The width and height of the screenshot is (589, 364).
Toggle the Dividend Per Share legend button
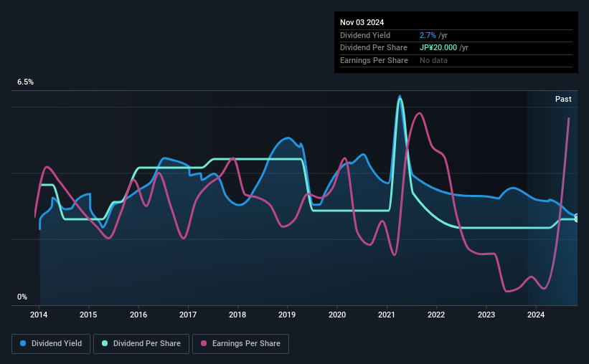click(141, 344)
